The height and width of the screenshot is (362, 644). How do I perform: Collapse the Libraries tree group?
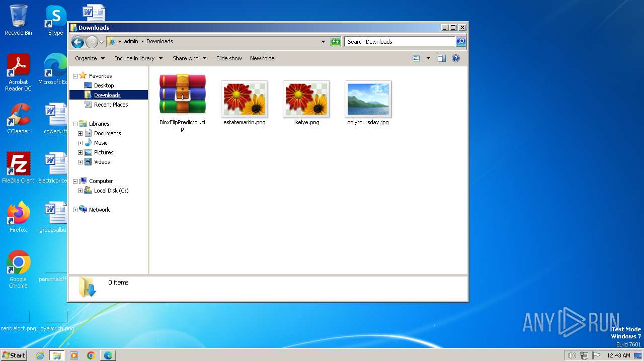75,124
